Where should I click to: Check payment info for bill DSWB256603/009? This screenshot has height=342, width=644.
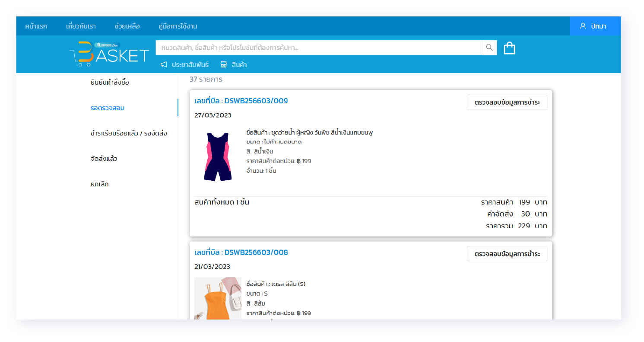(507, 102)
